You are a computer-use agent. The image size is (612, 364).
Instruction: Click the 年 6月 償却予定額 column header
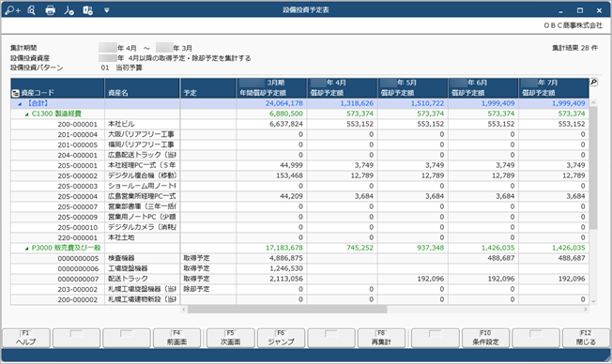(x=483, y=88)
